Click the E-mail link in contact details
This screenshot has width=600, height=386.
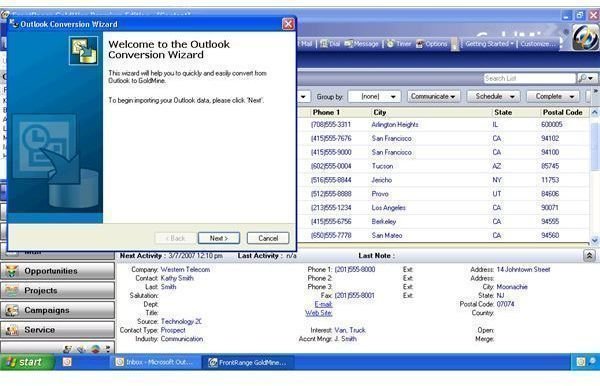pos(323,304)
